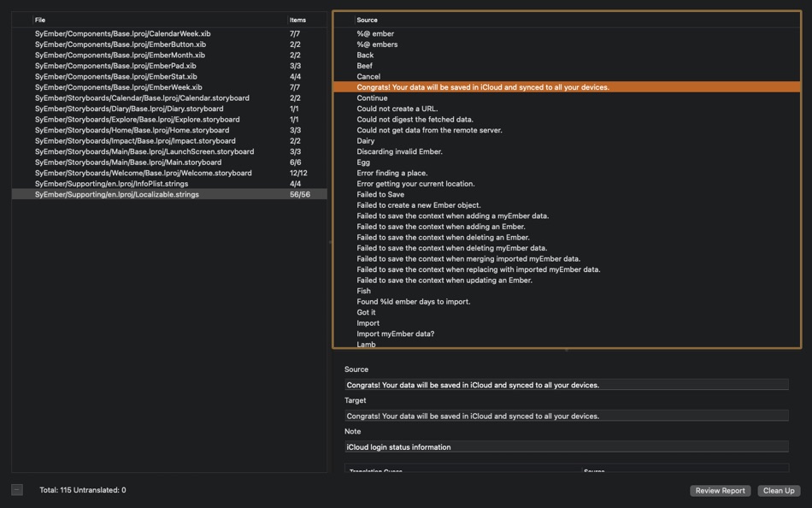
Task: Select 'Could not digest the fetched data.' string
Action: [x=567, y=119]
